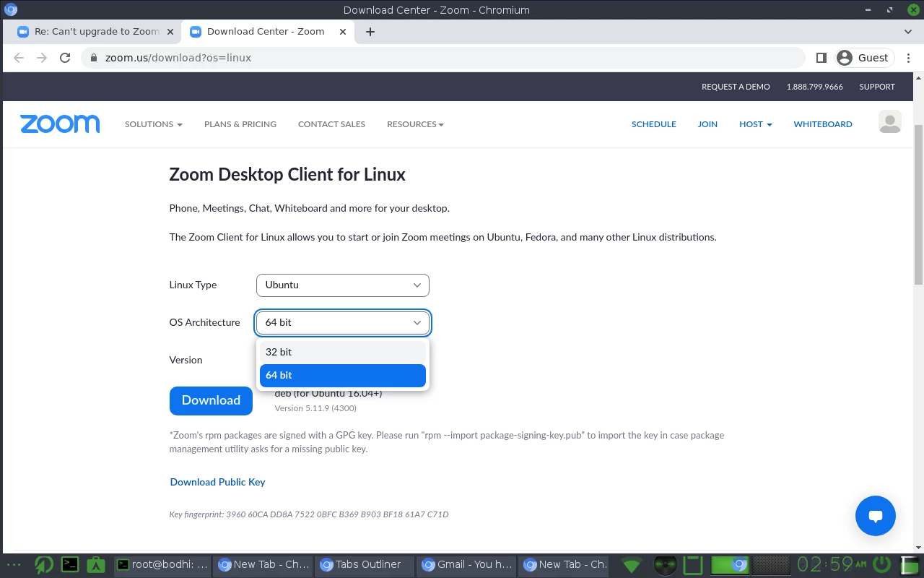Open a new browser tab
924x578 pixels.
coord(370,32)
